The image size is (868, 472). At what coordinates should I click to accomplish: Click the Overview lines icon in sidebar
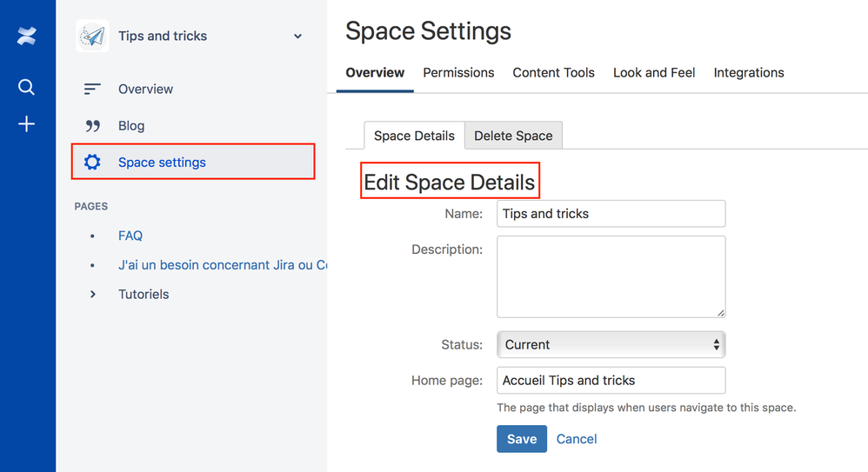92,89
